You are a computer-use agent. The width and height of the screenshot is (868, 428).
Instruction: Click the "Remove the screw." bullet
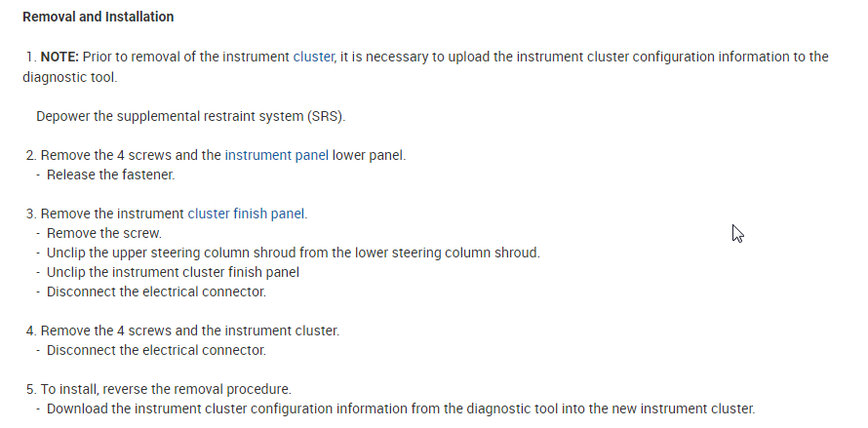[103, 233]
